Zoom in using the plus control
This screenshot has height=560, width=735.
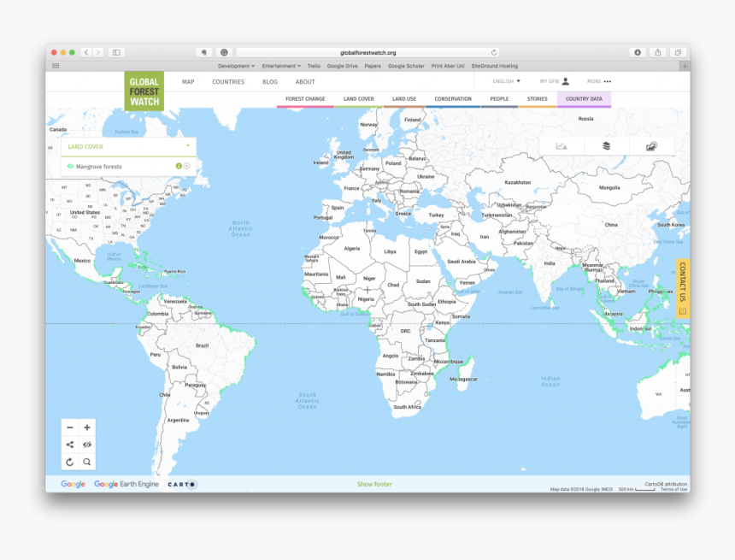(x=87, y=427)
